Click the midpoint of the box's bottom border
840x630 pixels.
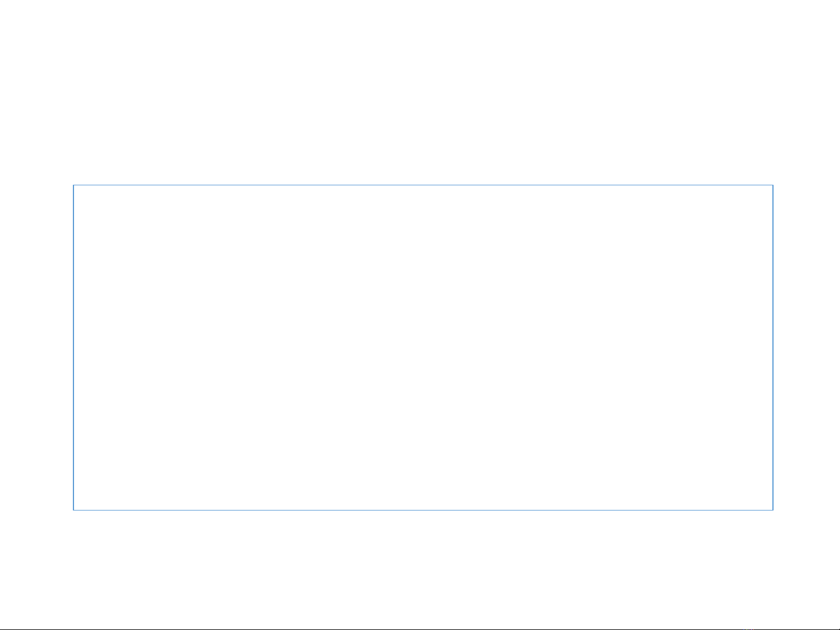pyautogui.click(x=423, y=510)
